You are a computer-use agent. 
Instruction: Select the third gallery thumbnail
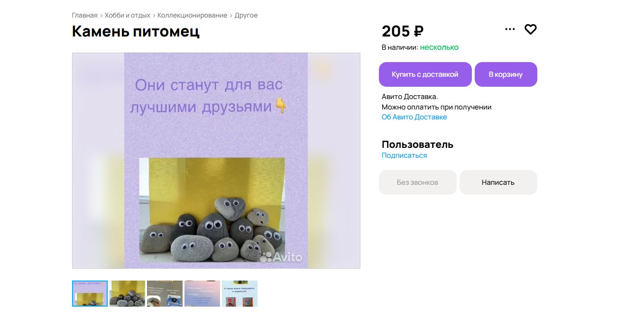pos(165,293)
